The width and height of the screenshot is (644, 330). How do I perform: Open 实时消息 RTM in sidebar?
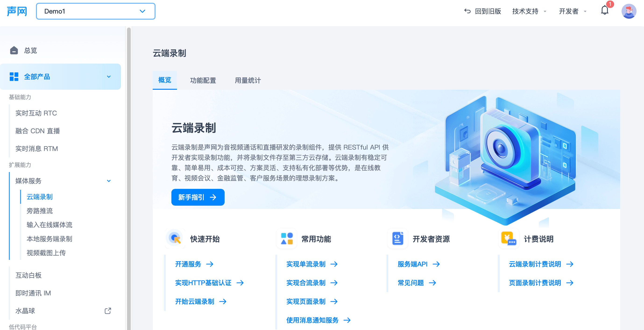pos(37,149)
